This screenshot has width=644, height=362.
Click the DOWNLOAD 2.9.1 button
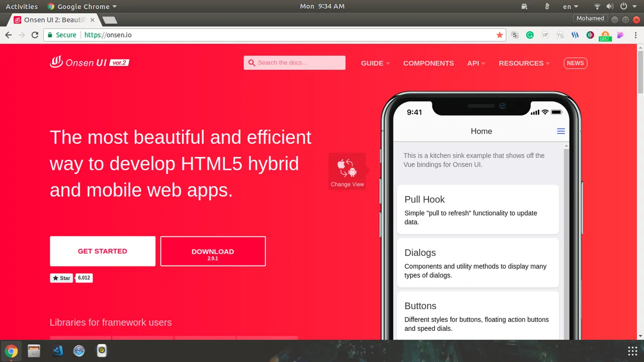point(213,251)
